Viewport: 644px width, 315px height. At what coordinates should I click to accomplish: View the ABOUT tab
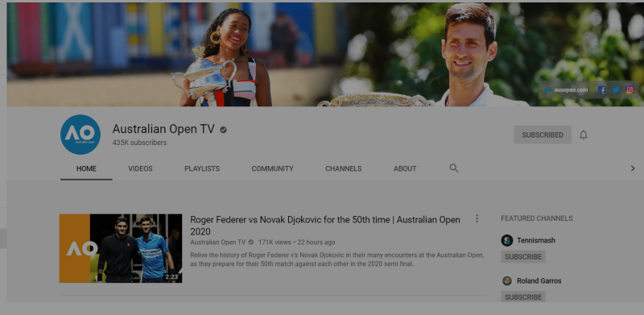pyautogui.click(x=405, y=168)
